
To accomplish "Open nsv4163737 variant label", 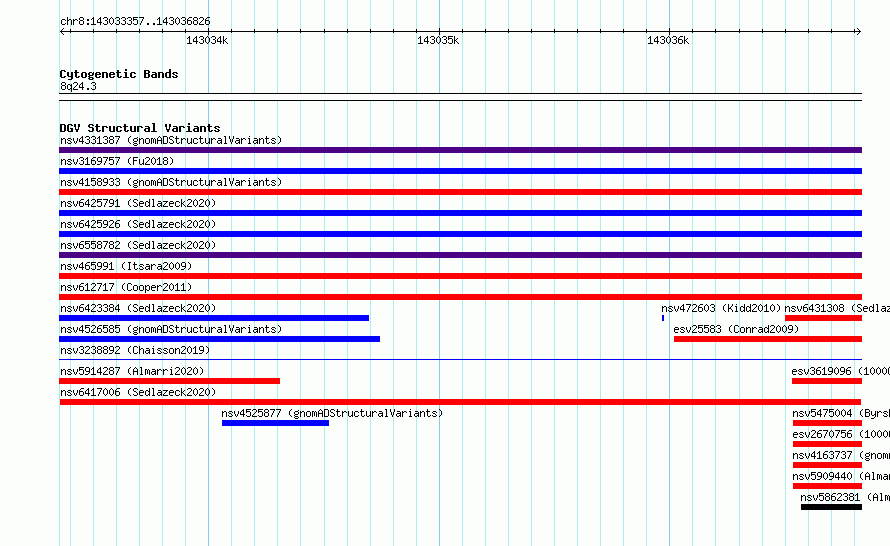I will pyautogui.click(x=841, y=455).
